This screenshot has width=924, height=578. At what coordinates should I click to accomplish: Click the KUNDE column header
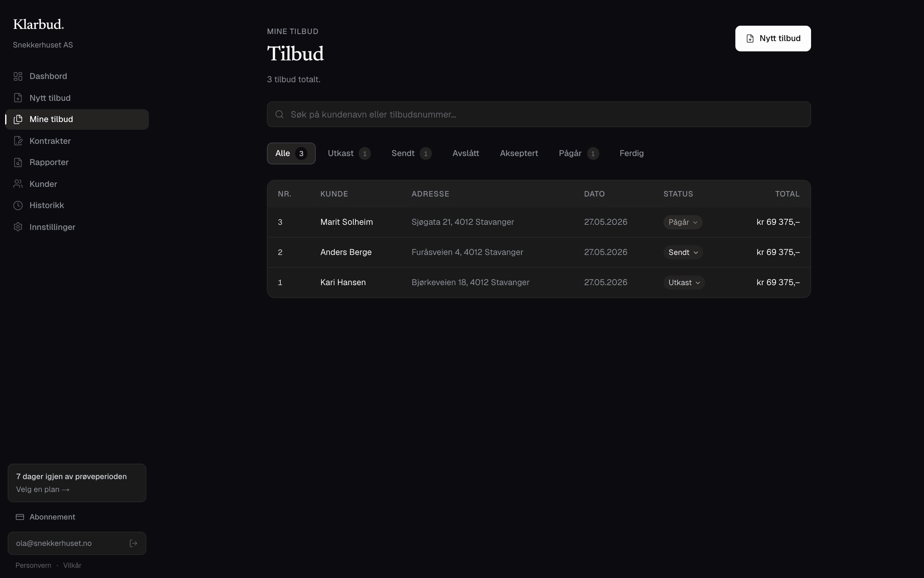click(334, 194)
